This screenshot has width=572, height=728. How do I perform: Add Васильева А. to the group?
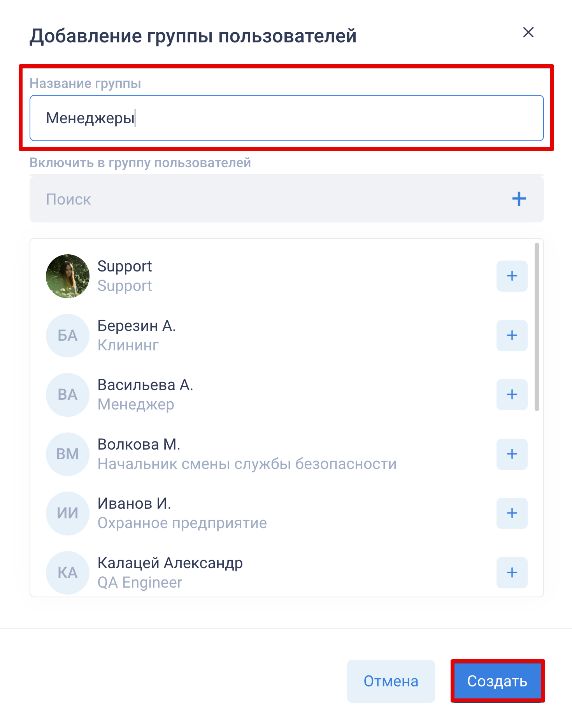coord(512,395)
